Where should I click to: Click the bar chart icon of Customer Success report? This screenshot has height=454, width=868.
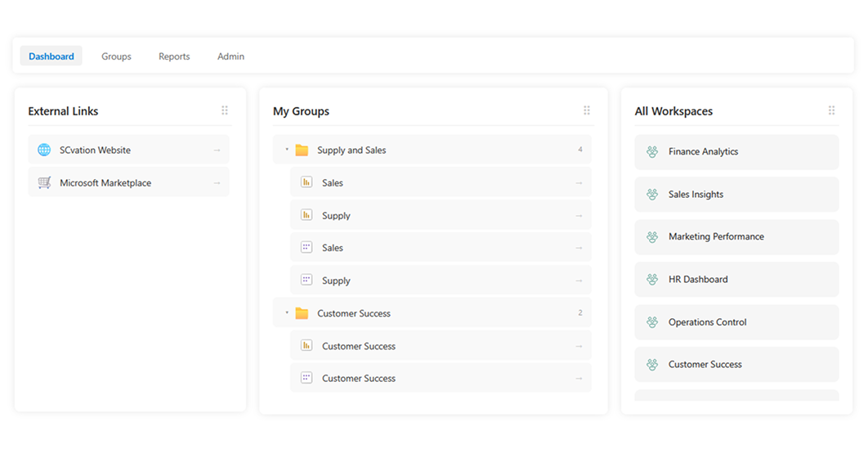(x=306, y=345)
